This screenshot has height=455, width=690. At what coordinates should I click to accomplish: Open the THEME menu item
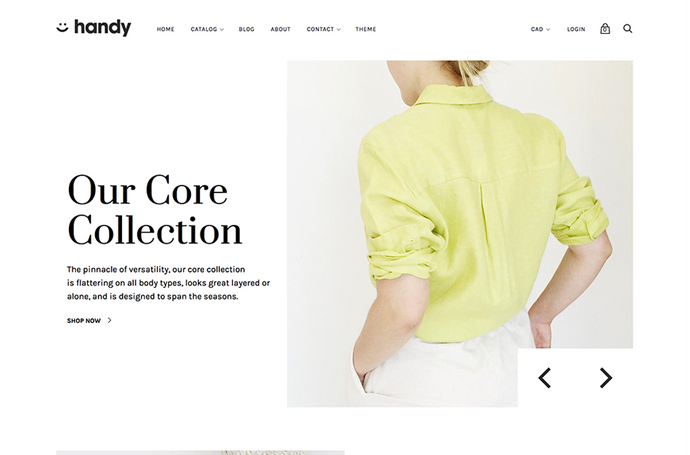[366, 29]
